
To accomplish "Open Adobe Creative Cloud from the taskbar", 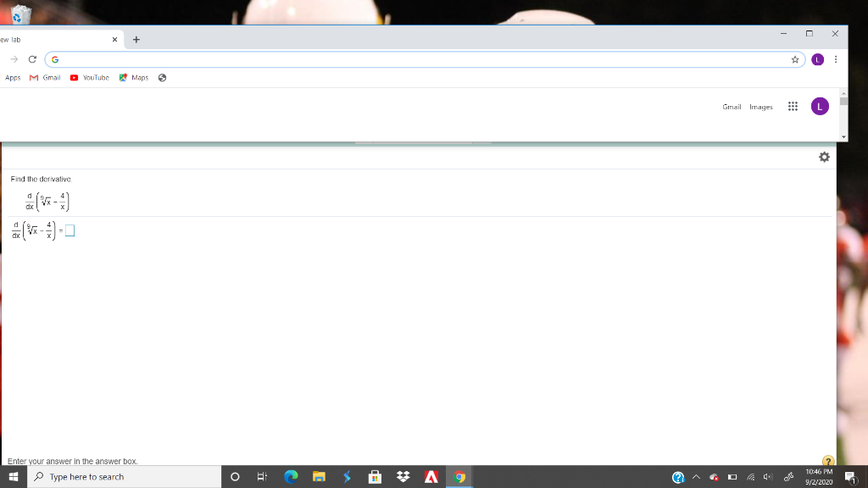I will click(431, 476).
